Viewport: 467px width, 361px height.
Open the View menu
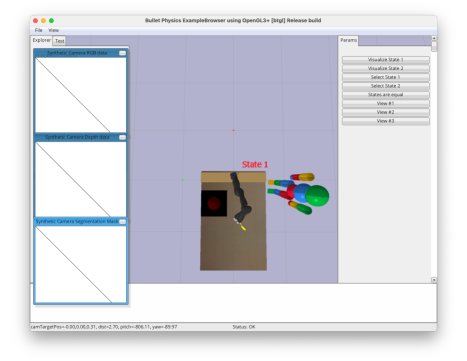pyautogui.click(x=53, y=30)
